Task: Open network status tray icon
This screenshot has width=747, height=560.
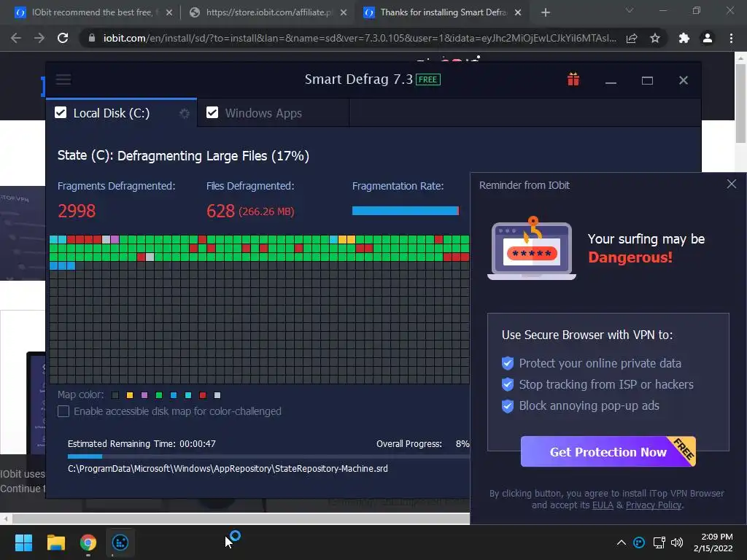Action: (659, 542)
